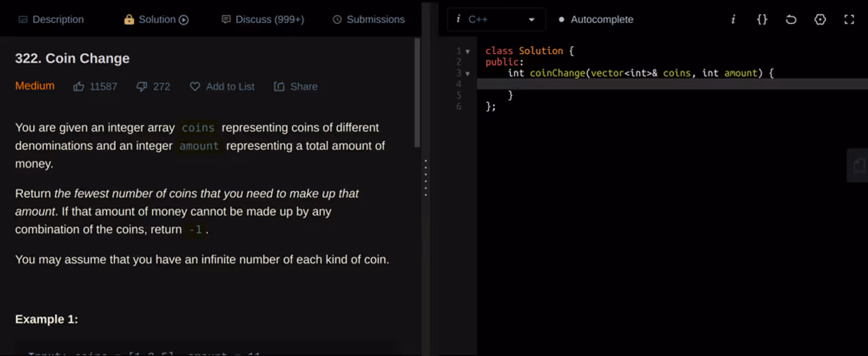Click the thumbs-up like icon
868x356 pixels.
click(79, 86)
